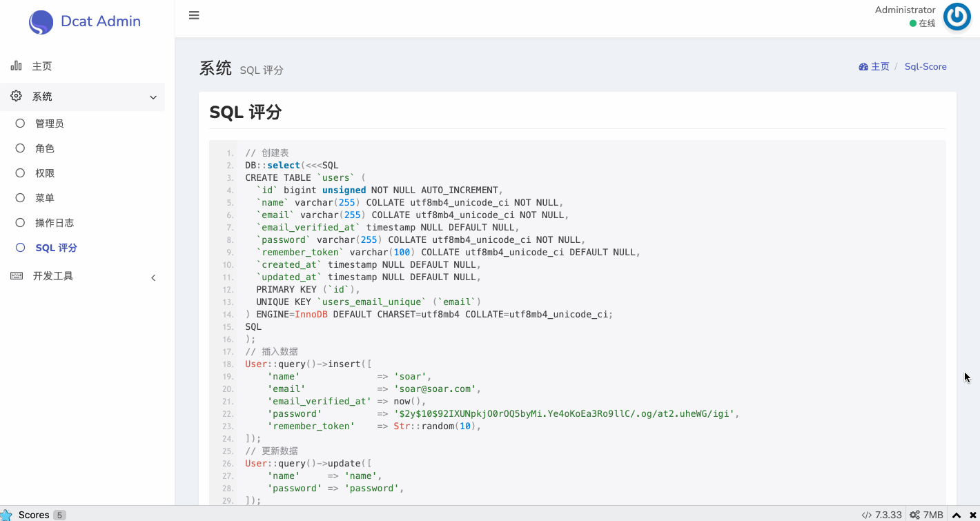The height and width of the screenshot is (521, 980).
Task: Click the PRIMARY KEY (`id`) line
Action: [308, 289]
